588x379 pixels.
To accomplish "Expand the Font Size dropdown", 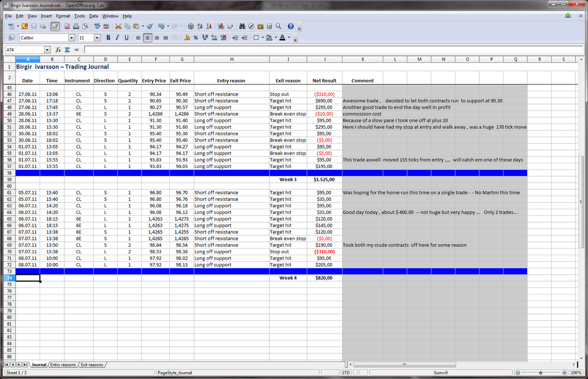I will (x=97, y=37).
